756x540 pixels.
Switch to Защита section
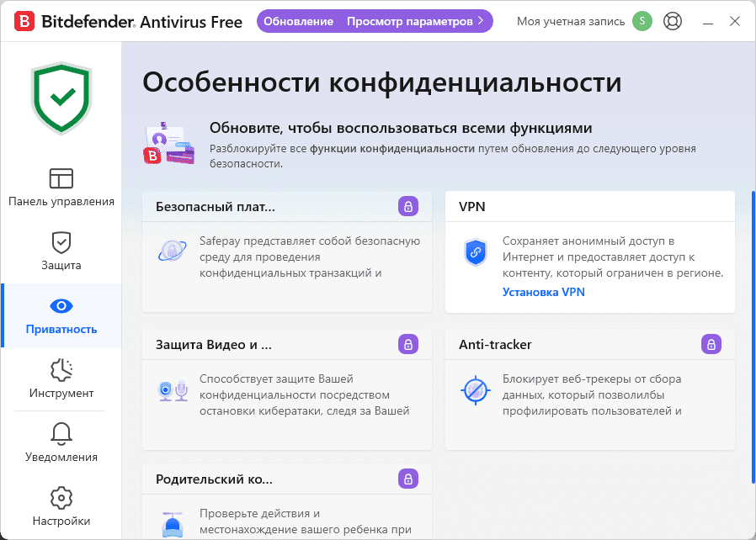[x=61, y=251]
